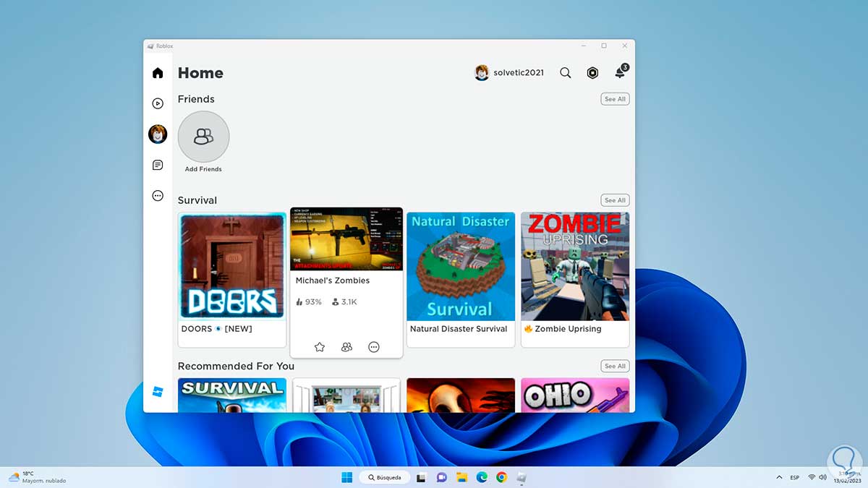
Task: Open the notifications bell
Action: tap(620, 73)
